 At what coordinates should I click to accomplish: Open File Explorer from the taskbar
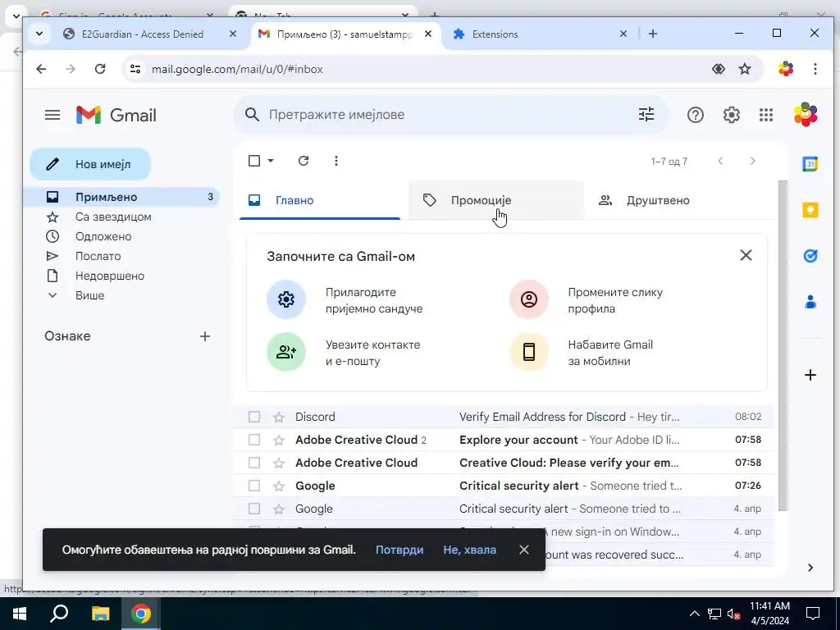click(x=100, y=614)
